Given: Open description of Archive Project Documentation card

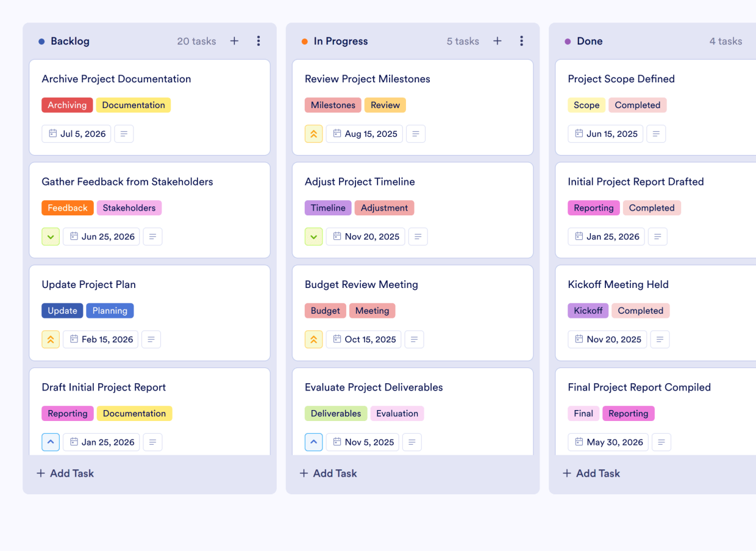Looking at the screenshot, I should [x=124, y=134].
